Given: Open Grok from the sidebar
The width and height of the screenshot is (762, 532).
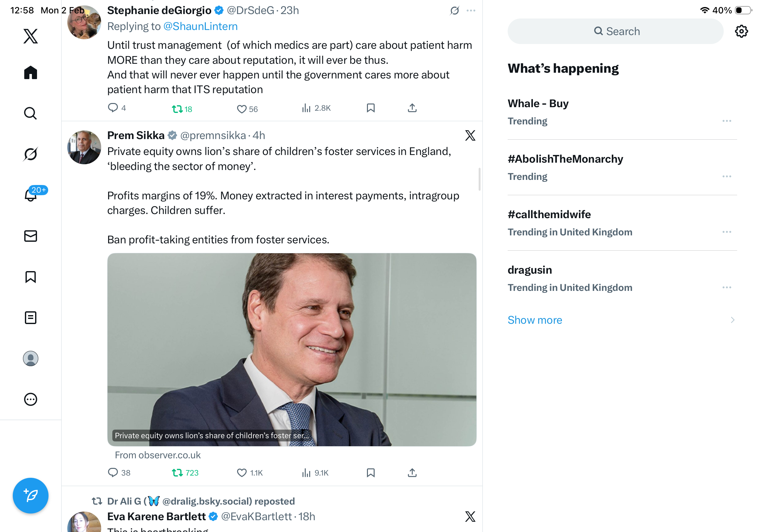Looking at the screenshot, I should 31,154.
